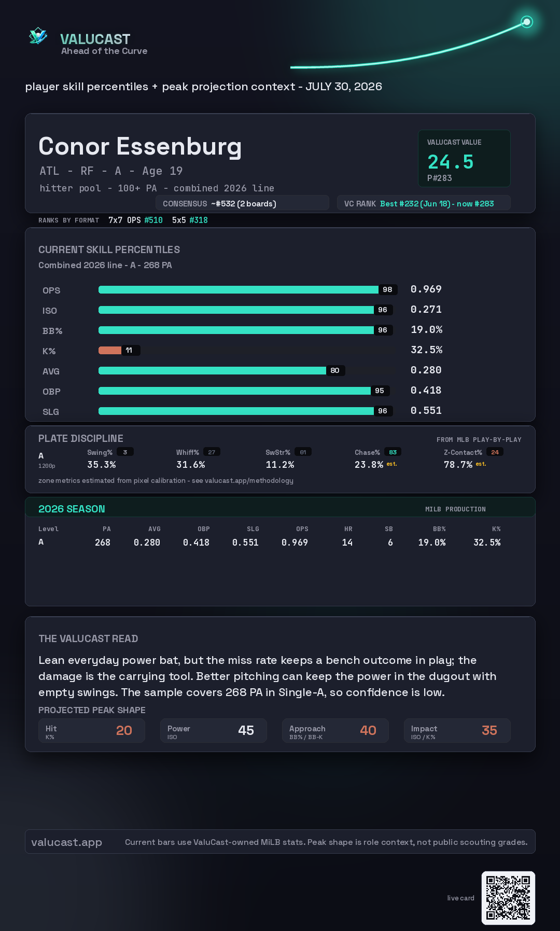Image resolution: width=560 pixels, height=931 pixels.
Task: Click the ValuCast logo icon
Action: point(38,36)
